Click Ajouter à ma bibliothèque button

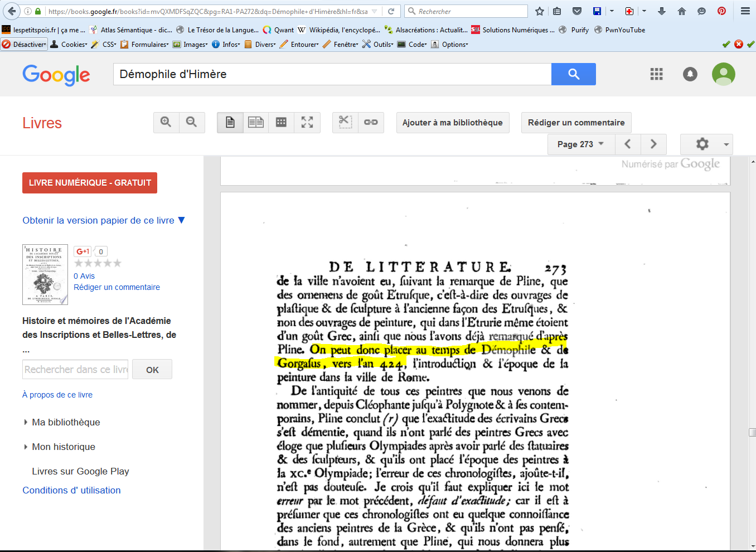(x=453, y=123)
